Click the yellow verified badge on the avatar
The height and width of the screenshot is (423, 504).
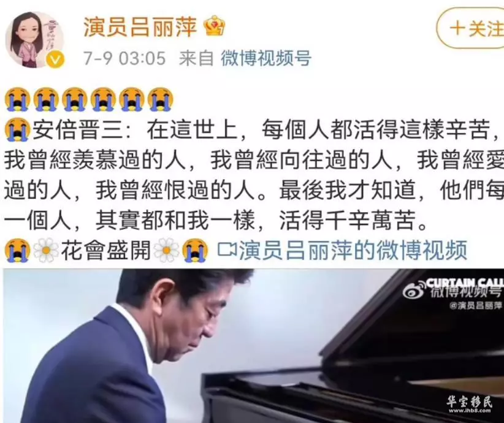pyautogui.click(x=56, y=60)
